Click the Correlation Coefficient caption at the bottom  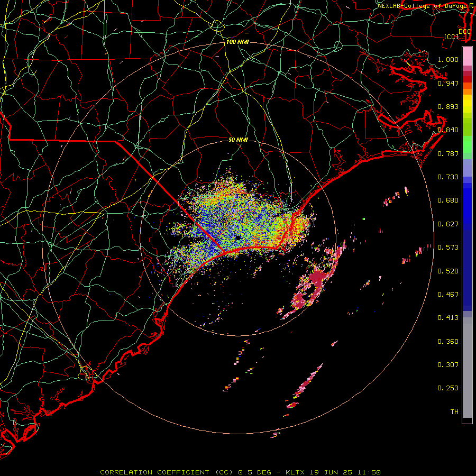click(x=240, y=472)
